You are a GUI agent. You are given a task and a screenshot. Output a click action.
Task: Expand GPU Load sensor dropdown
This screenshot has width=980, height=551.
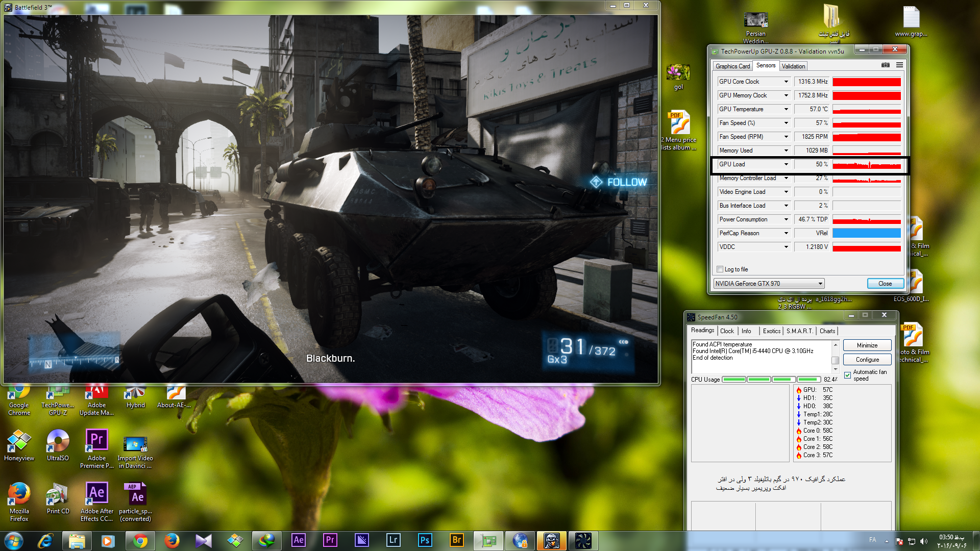786,164
